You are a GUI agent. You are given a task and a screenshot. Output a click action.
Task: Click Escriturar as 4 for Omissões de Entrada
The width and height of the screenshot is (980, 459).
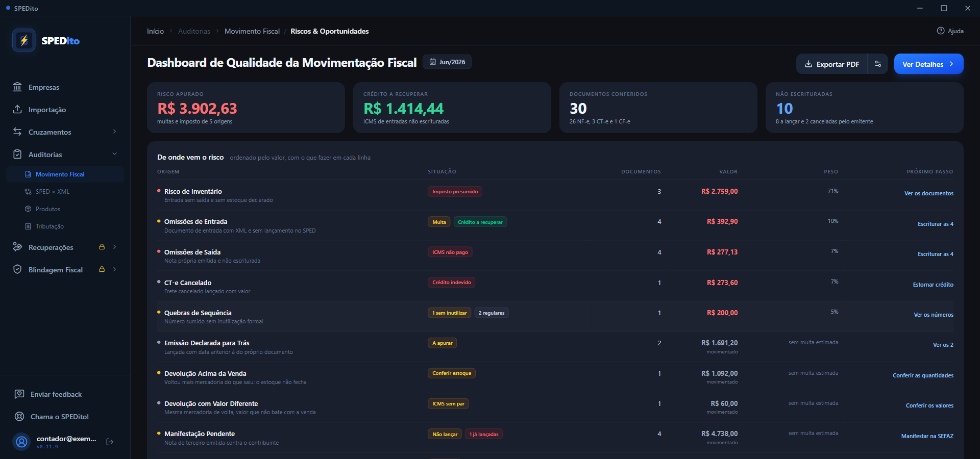[x=935, y=224]
